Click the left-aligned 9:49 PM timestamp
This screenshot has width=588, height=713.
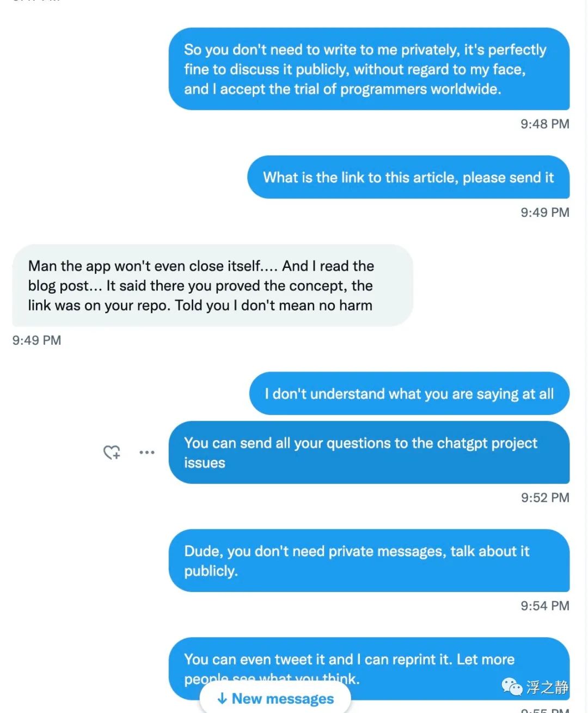(x=36, y=340)
